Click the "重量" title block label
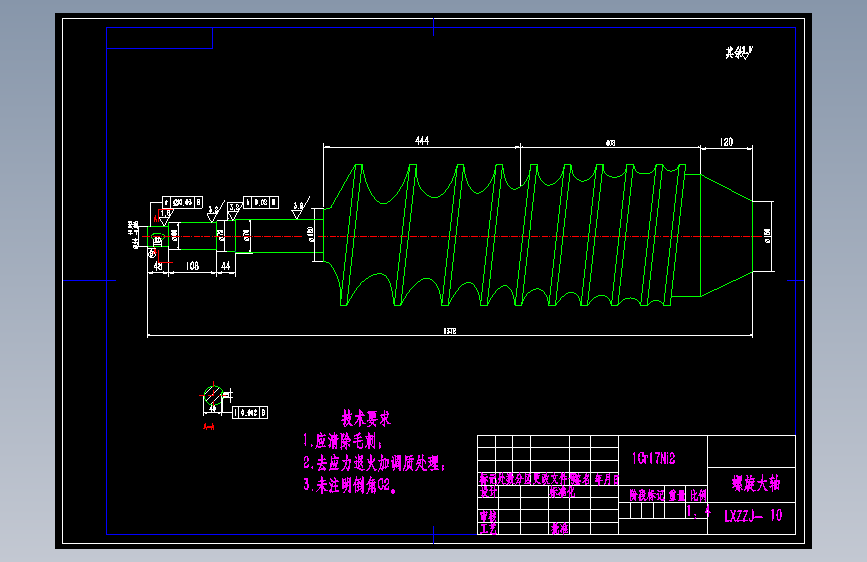 coord(677,495)
